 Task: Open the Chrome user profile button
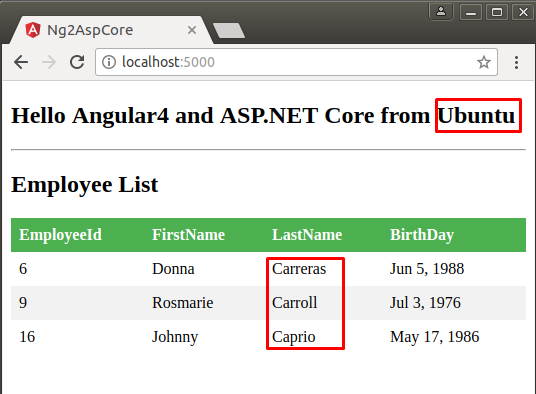point(441,12)
